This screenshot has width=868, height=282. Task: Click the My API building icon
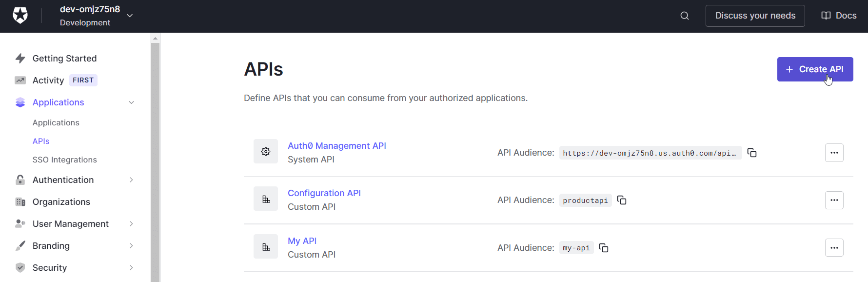pyautogui.click(x=266, y=247)
